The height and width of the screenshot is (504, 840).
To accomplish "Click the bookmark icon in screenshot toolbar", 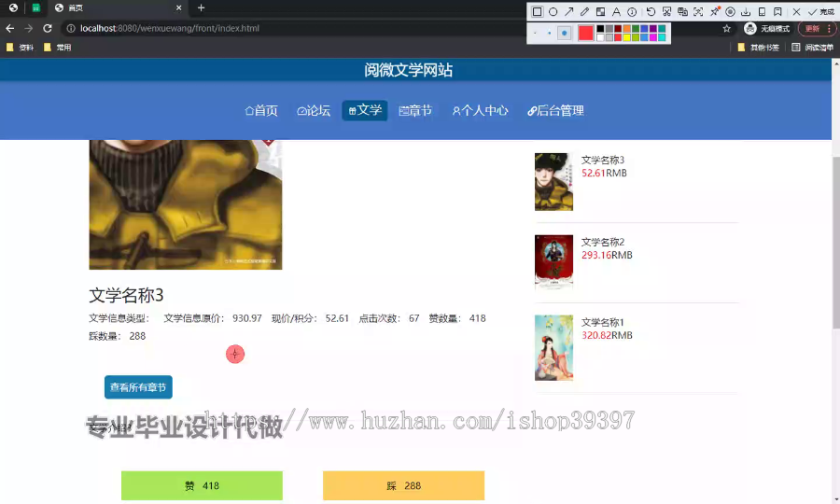I will [x=777, y=12].
